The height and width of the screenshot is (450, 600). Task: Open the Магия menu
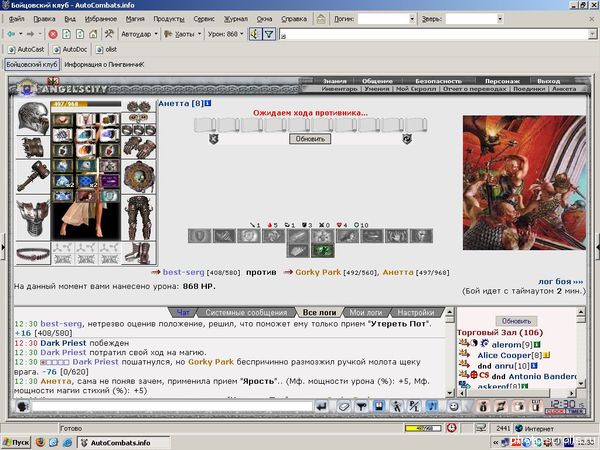pyautogui.click(x=135, y=19)
